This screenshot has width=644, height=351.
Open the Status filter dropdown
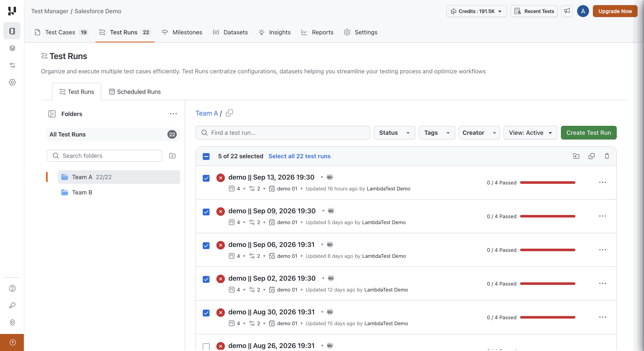click(394, 133)
